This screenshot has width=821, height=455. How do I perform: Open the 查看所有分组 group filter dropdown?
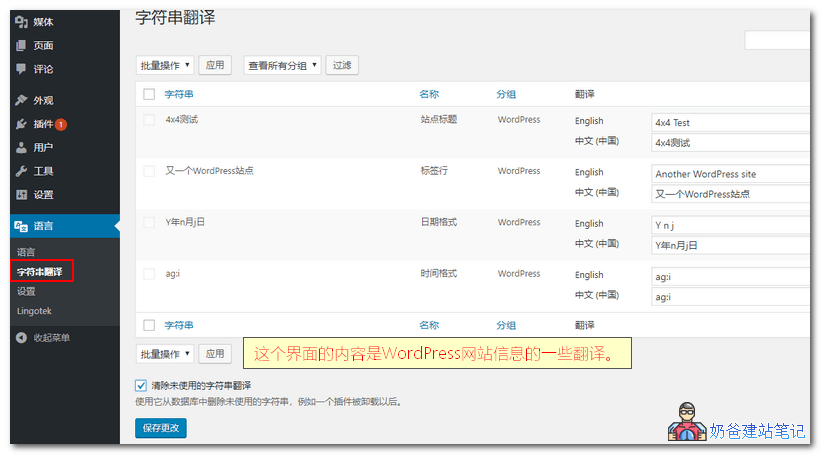282,65
